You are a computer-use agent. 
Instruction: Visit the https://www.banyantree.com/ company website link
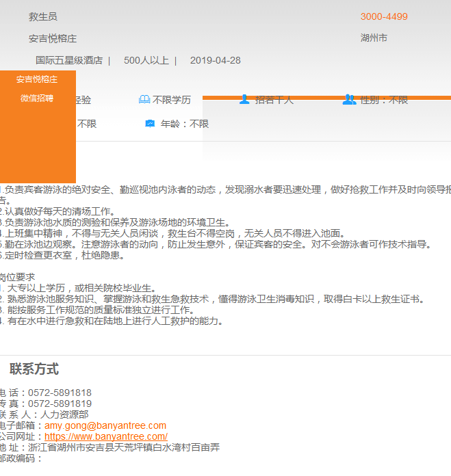tap(106, 436)
